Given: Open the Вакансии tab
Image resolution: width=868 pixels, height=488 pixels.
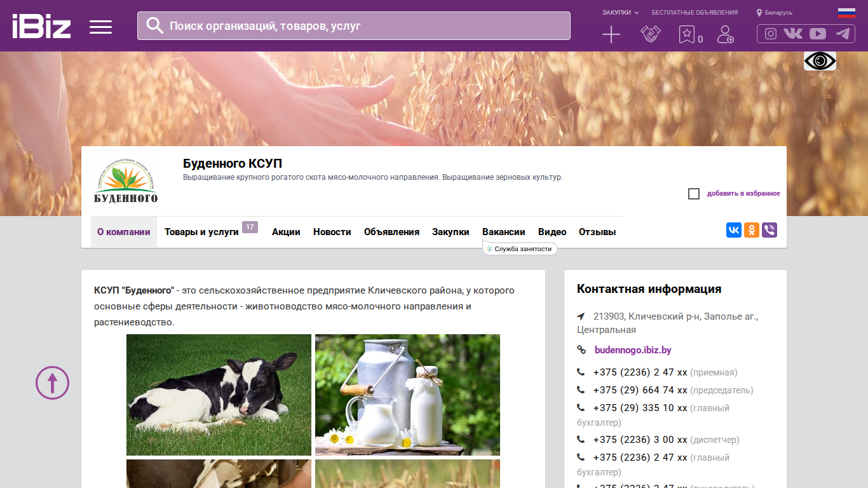Looking at the screenshot, I should click(504, 232).
